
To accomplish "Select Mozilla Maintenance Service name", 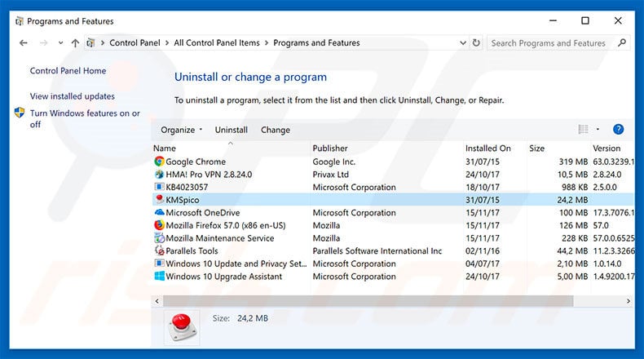I will pyautogui.click(x=220, y=238).
